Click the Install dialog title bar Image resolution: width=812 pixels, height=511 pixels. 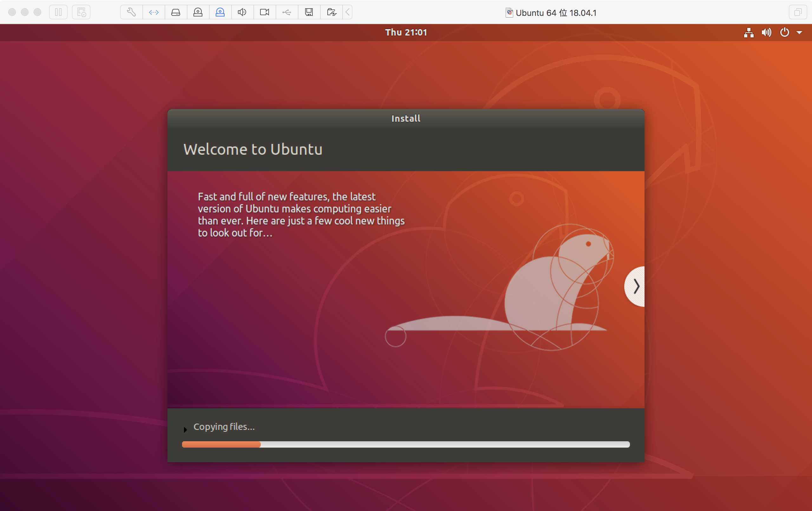click(406, 118)
